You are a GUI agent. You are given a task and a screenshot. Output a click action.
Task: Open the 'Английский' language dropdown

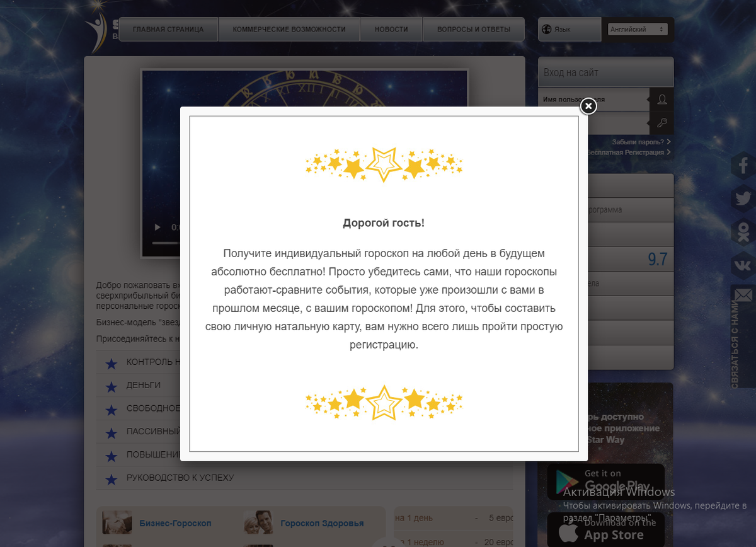(x=638, y=28)
